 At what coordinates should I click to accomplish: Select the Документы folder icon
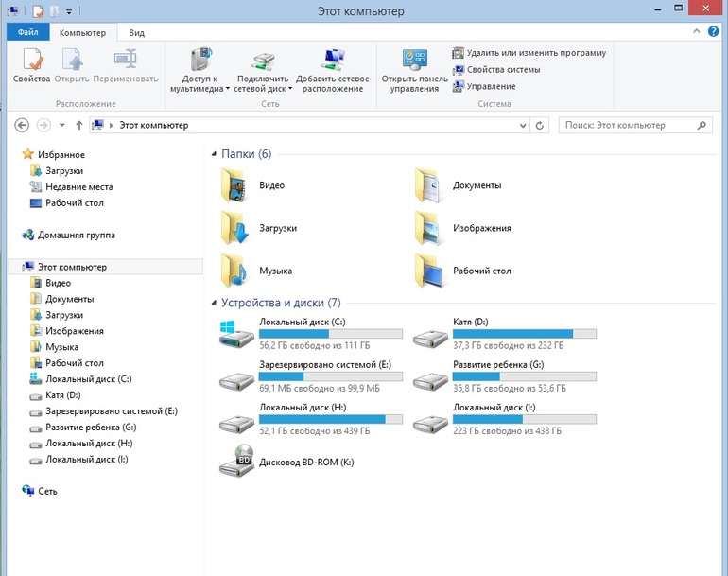pyautogui.click(x=429, y=185)
